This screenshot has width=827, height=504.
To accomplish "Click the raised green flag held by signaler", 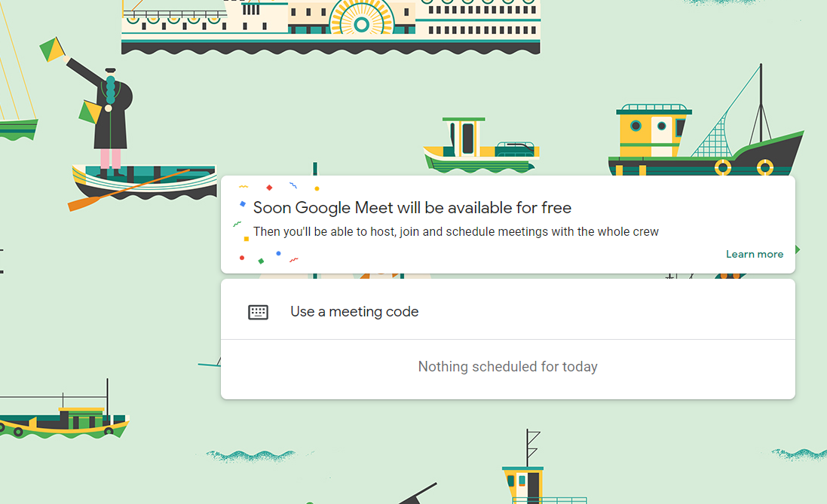I will click(53, 50).
